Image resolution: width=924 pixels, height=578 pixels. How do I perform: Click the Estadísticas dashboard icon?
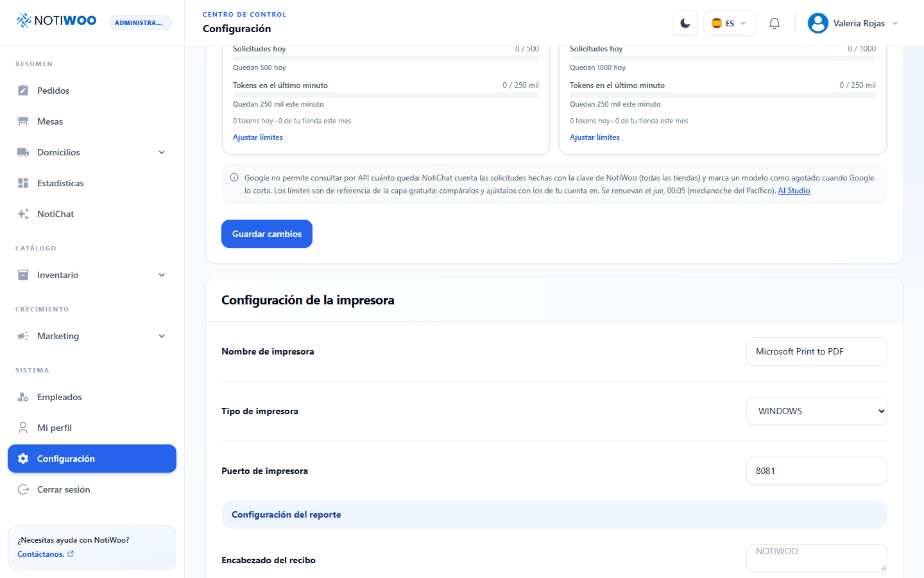click(23, 183)
